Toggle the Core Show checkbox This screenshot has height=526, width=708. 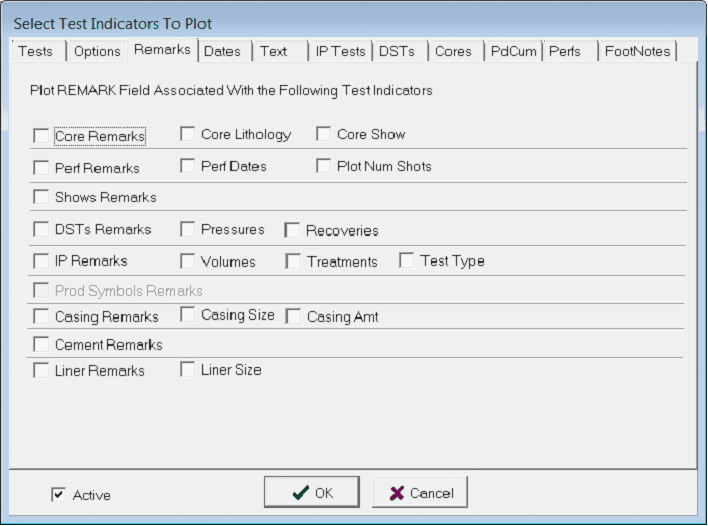pos(324,134)
